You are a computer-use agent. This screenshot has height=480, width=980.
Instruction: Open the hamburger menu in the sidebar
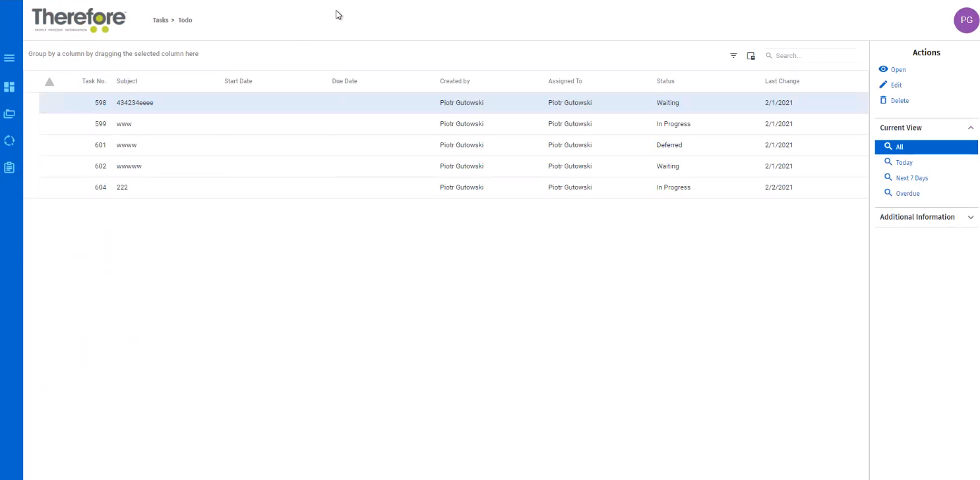pos(9,58)
